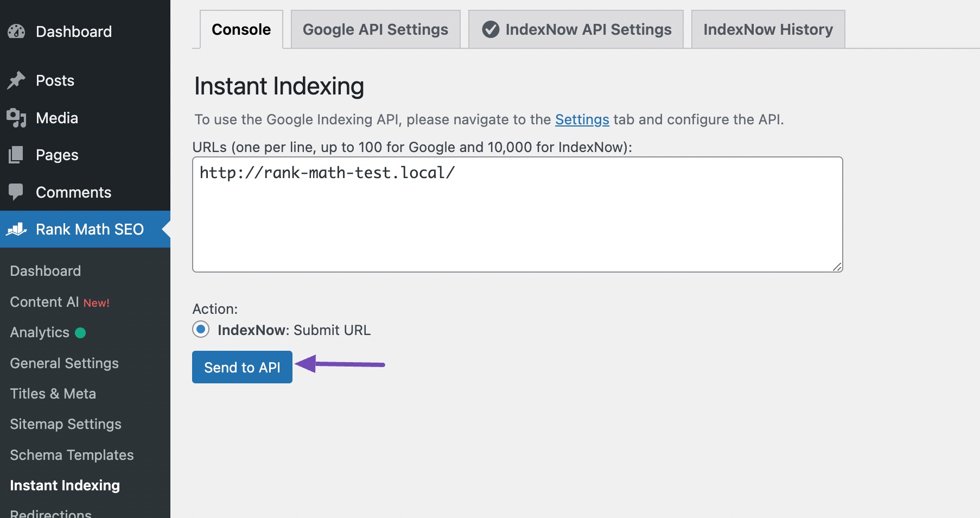This screenshot has height=518, width=980.
Task: Click the green status dot beside Analytics
Action: [x=80, y=333]
